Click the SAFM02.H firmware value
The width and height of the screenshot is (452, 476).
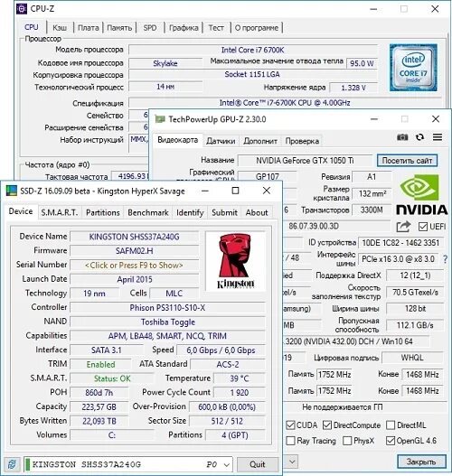(x=134, y=251)
